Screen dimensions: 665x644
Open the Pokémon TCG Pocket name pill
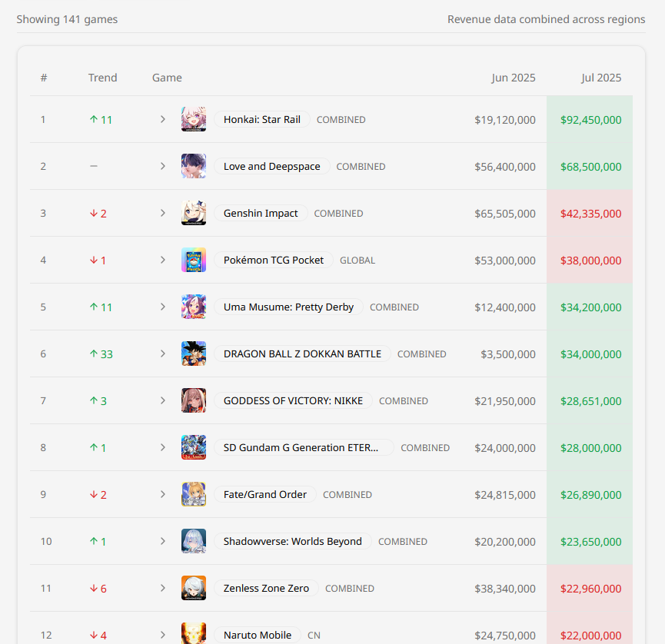click(x=274, y=260)
